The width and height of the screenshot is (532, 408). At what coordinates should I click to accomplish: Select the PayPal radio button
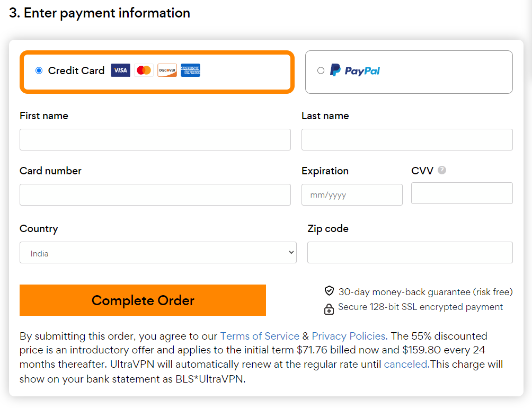[321, 70]
